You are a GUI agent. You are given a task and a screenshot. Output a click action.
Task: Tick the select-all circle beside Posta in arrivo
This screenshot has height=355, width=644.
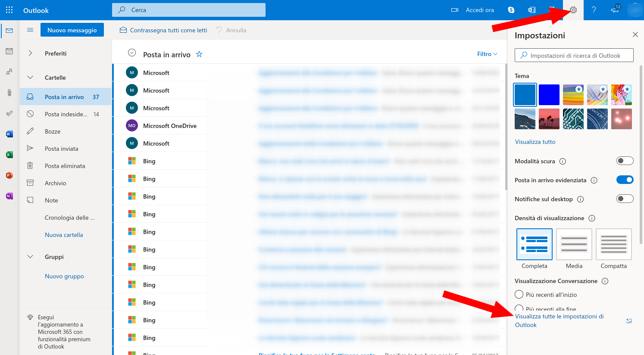132,53
